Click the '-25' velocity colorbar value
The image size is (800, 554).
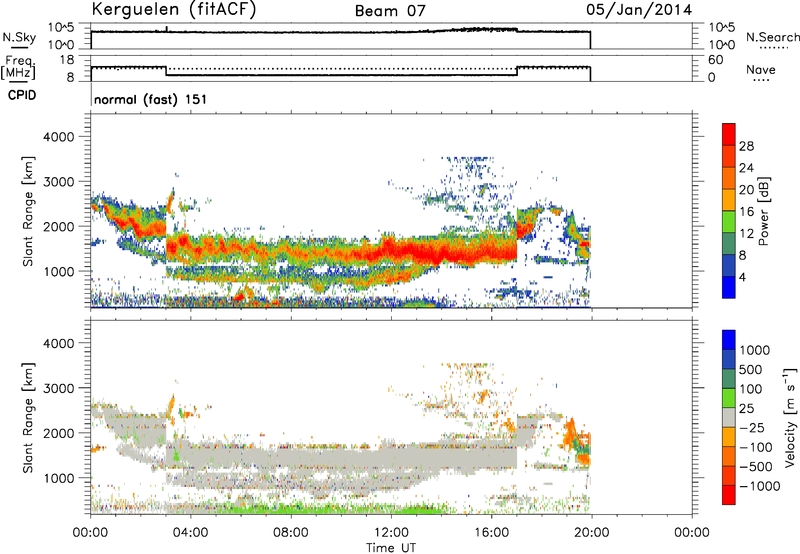752,427
